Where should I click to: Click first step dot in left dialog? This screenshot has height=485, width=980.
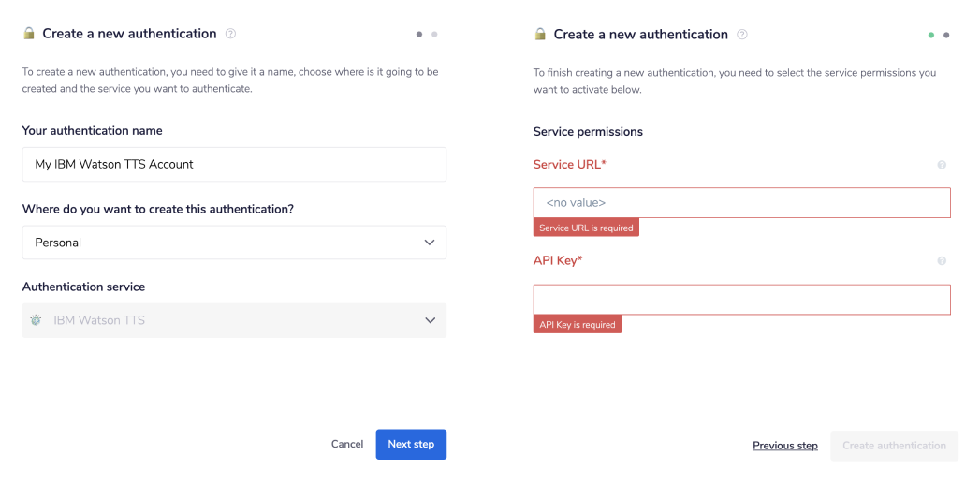(x=419, y=34)
